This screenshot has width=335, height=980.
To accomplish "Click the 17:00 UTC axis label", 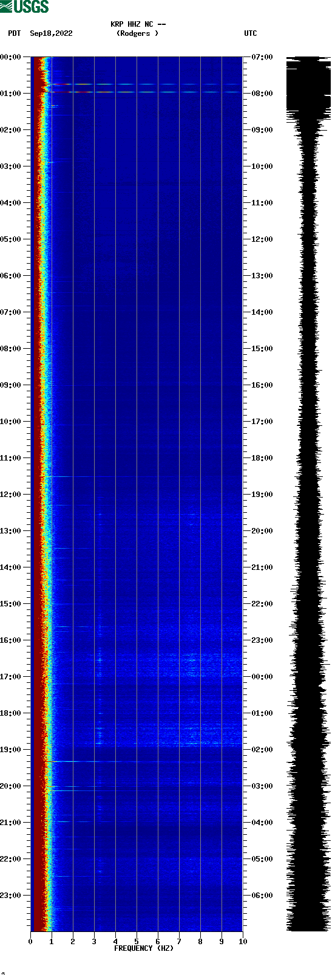I will click(x=262, y=422).
